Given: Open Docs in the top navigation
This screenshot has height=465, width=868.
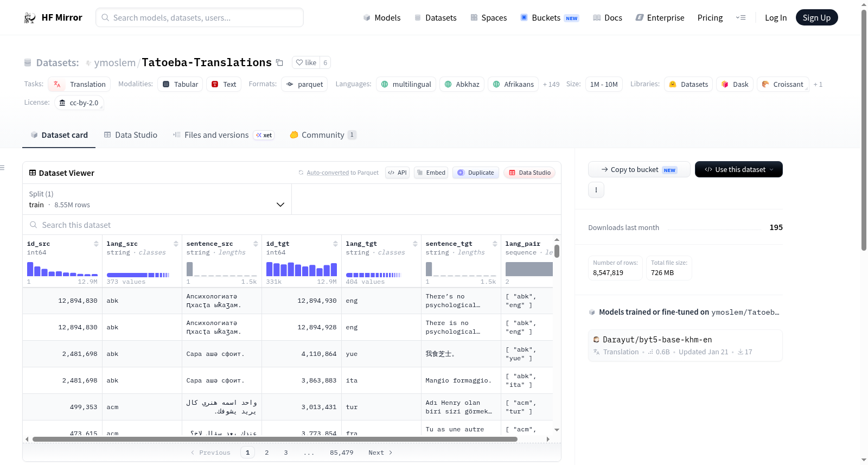Looking at the screenshot, I should (608, 18).
